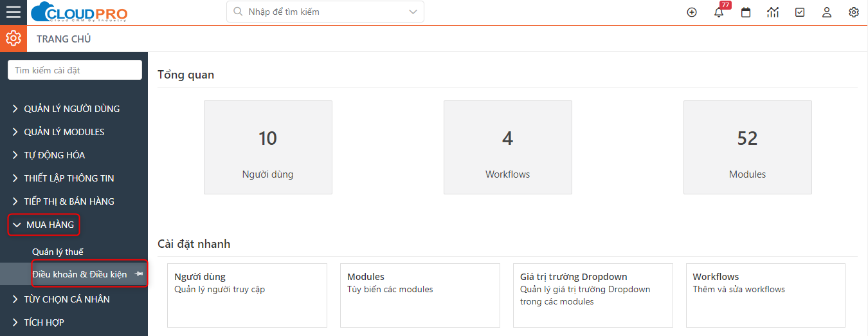Viewport: 868px width, 336px height.
Task: Open the calendar icon in header
Action: (746, 12)
